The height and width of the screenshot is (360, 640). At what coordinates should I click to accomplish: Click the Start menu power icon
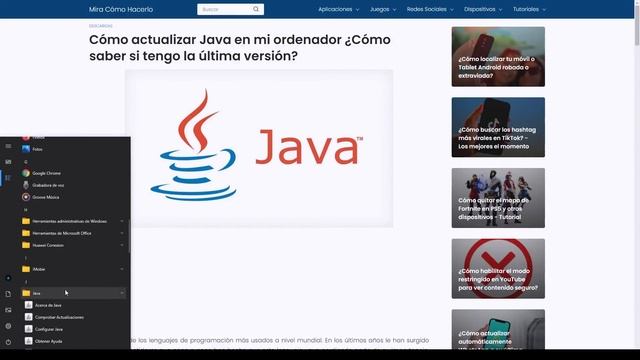[8, 342]
